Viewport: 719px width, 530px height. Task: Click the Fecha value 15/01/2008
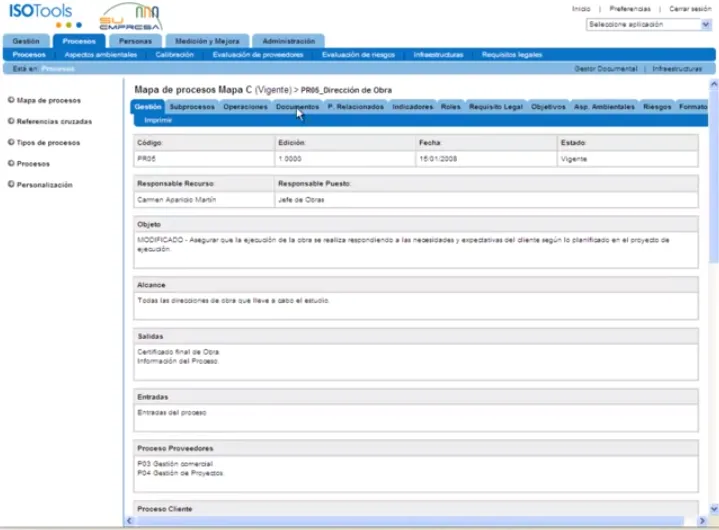438,159
